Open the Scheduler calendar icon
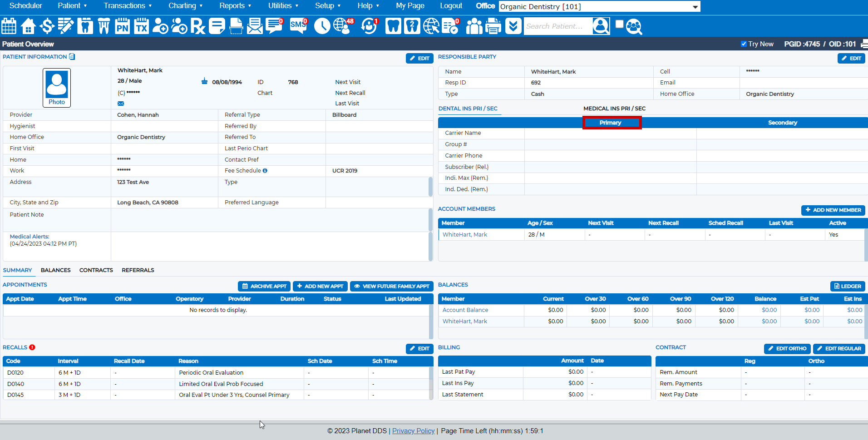Image resolution: width=868 pixels, height=440 pixels. [9, 26]
